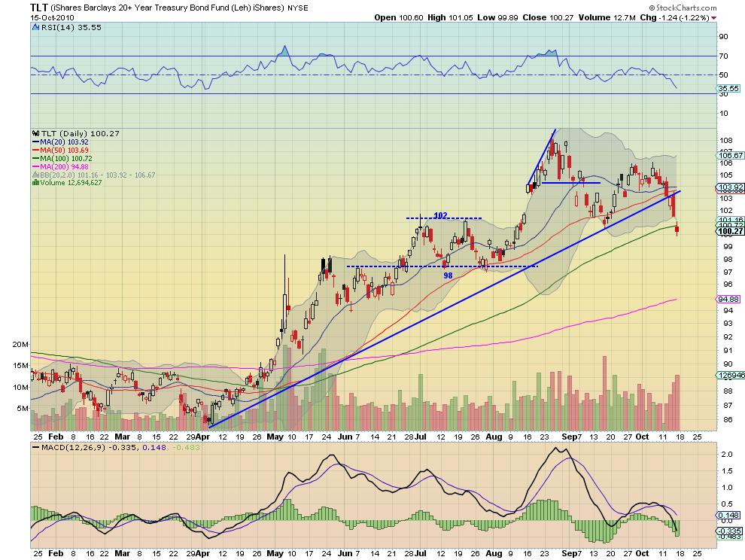Click the 20M volume scale label
The height and width of the screenshot is (560, 745).
coord(20,344)
